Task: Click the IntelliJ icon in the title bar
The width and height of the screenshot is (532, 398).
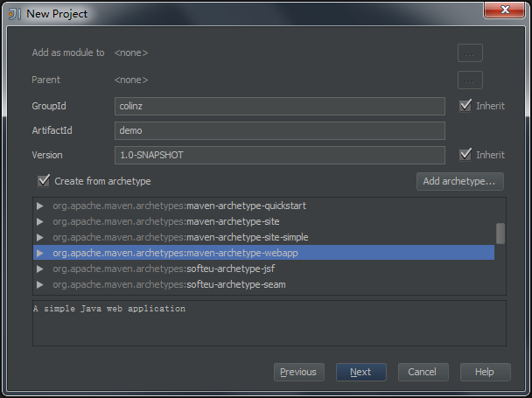Action: pyautogui.click(x=15, y=14)
